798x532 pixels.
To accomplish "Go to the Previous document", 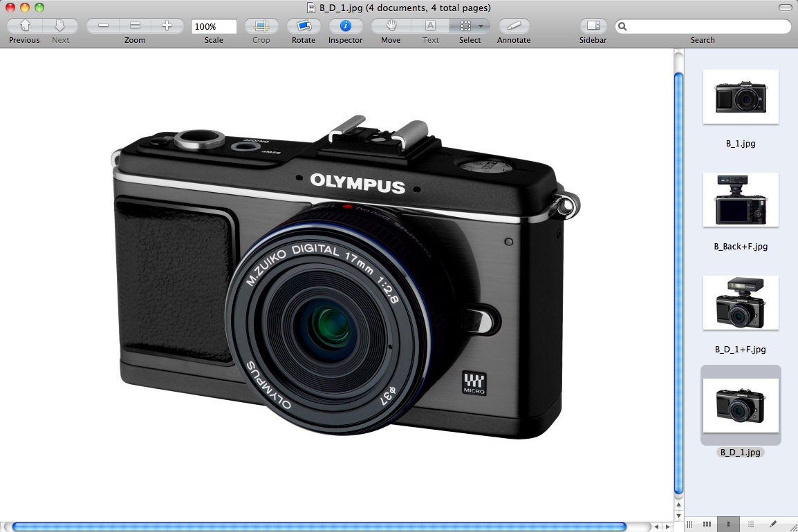I will click(x=24, y=26).
